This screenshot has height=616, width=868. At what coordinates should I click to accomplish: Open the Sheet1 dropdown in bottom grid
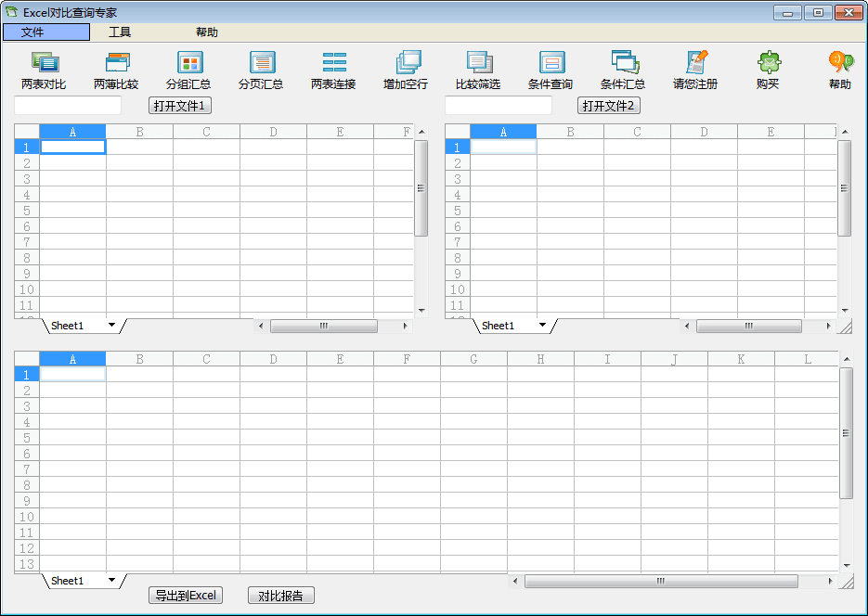click(112, 581)
